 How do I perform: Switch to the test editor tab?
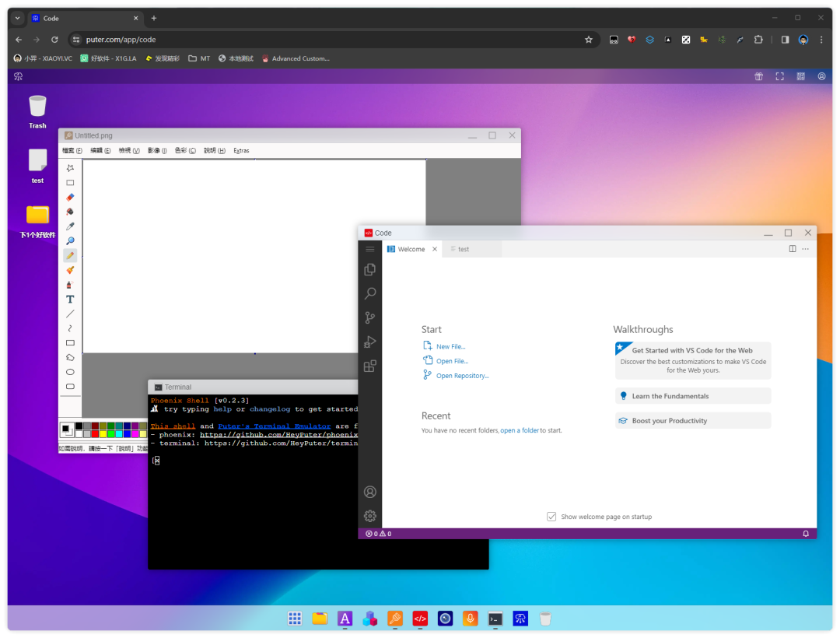(463, 250)
